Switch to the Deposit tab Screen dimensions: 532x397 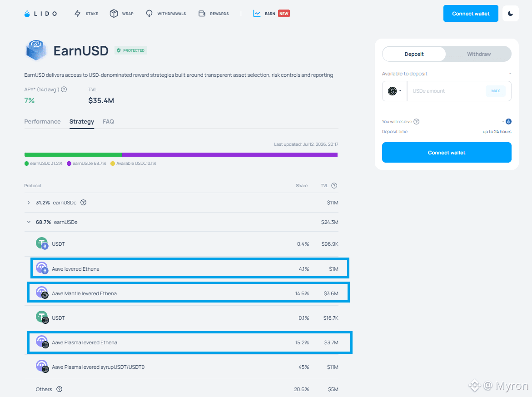point(414,54)
